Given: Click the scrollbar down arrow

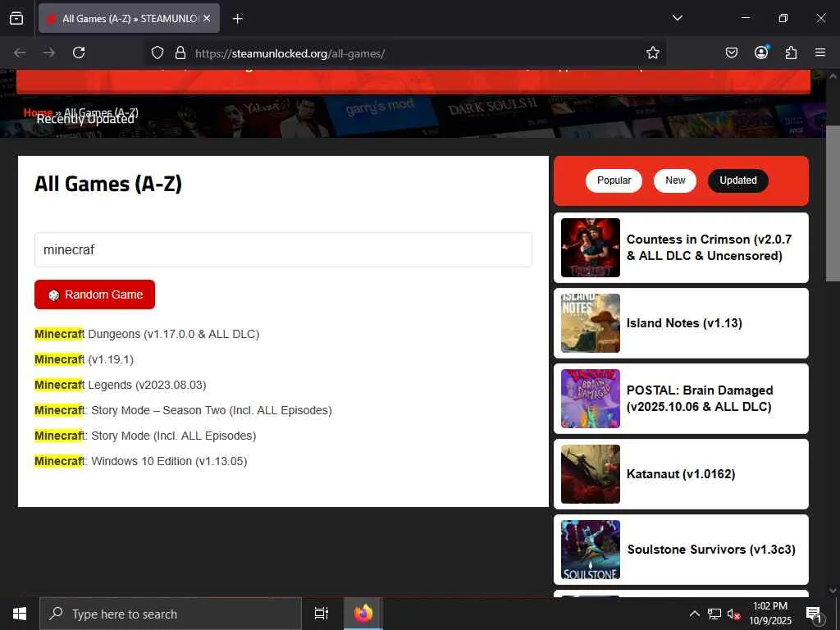Looking at the screenshot, I should coord(833,591).
